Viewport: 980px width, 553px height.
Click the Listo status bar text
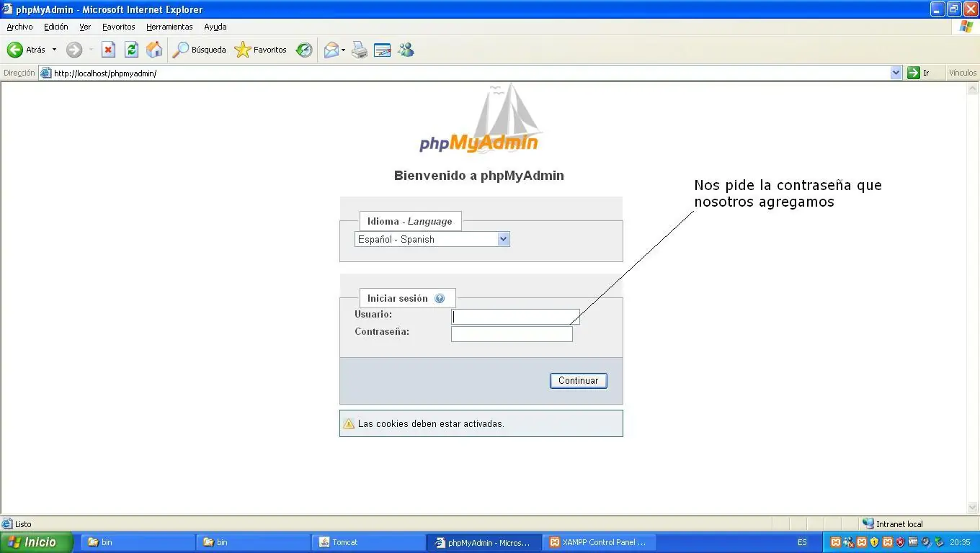[23, 524]
